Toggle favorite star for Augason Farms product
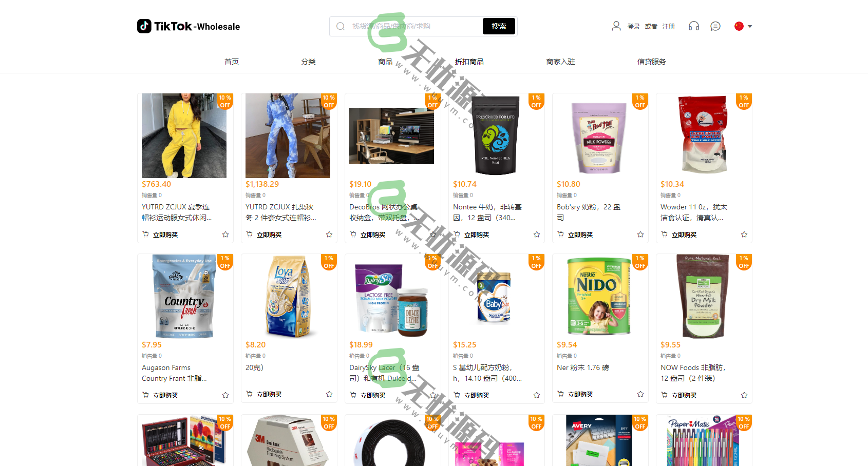This screenshot has height=466, width=868. [x=225, y=395]
